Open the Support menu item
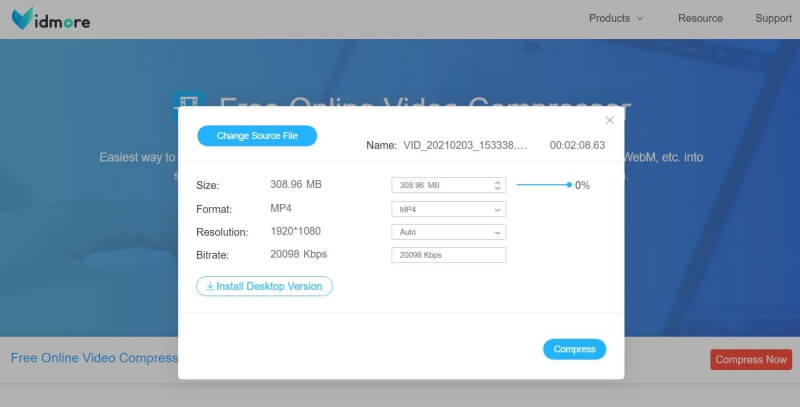The image size is (800, 407). [x=773, y=18]
